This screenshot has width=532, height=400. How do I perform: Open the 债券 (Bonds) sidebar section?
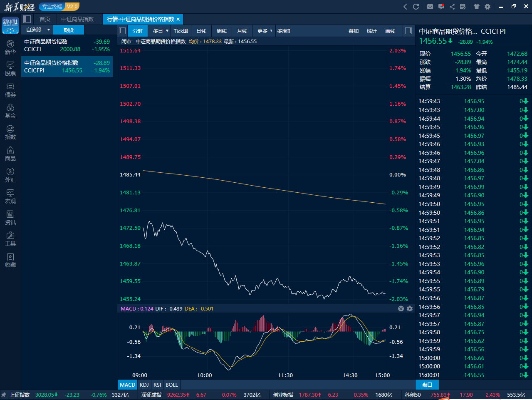point(10,90)
